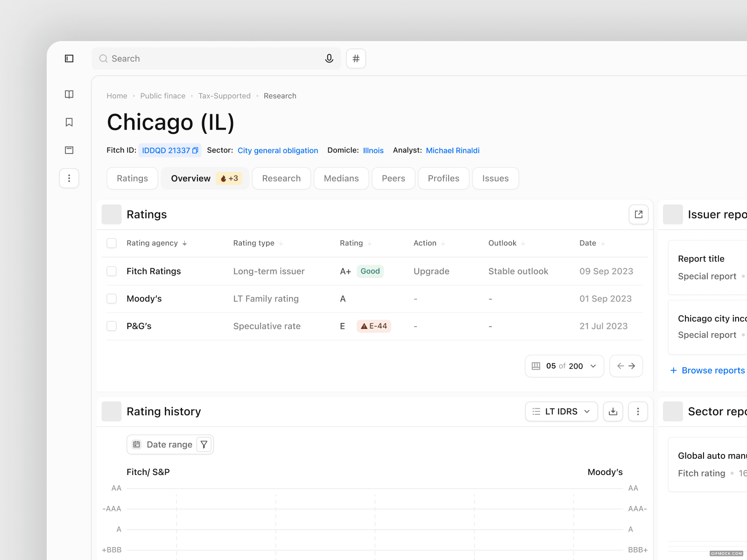
Task: Switch to the Research tab
Action: point(282,178)
